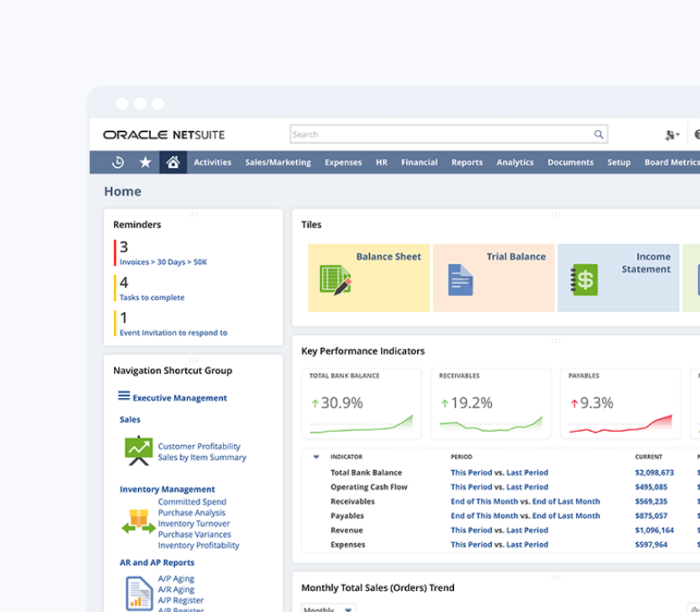The image size is (700, 612).
Task: Click the Inventory Management boxes icon
Action: pyautogui.click(x=138, y=522)
